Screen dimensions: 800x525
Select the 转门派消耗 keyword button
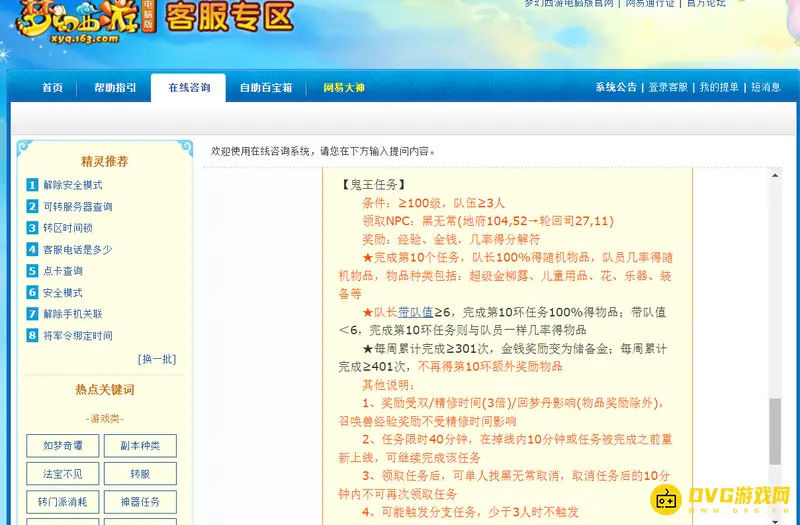point(63,502)
